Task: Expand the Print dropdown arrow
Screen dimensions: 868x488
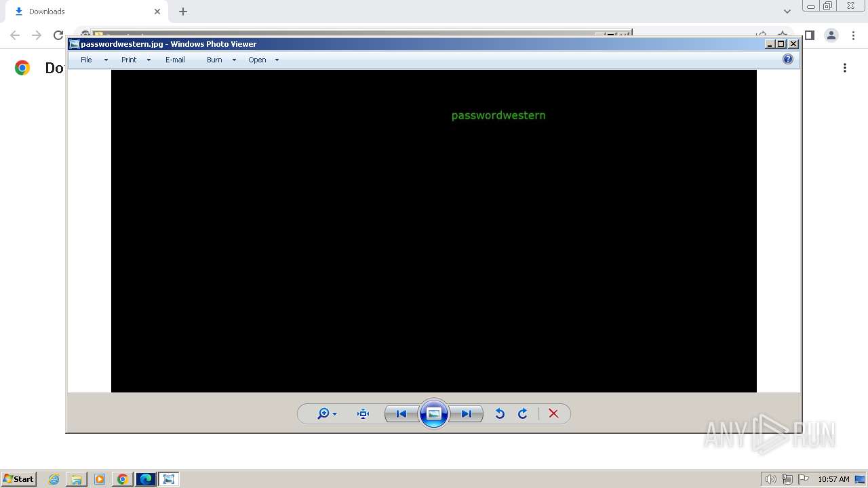Action: [149, 60]
